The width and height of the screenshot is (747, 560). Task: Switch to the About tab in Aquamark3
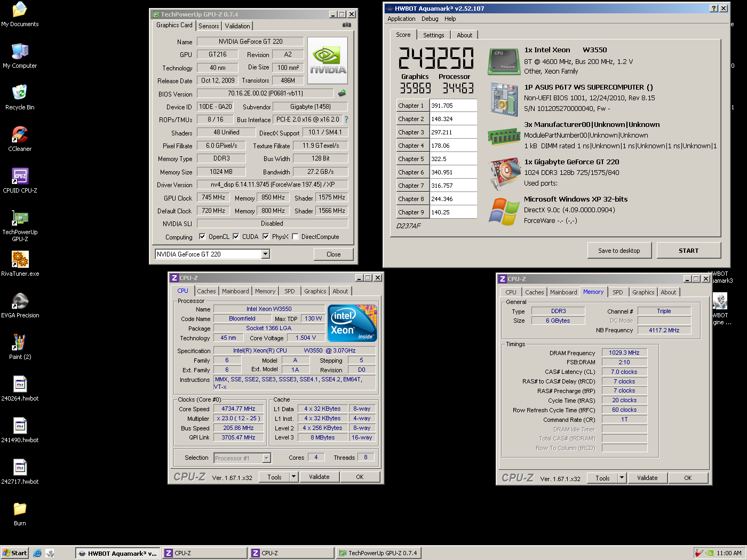tap(464, 35)
